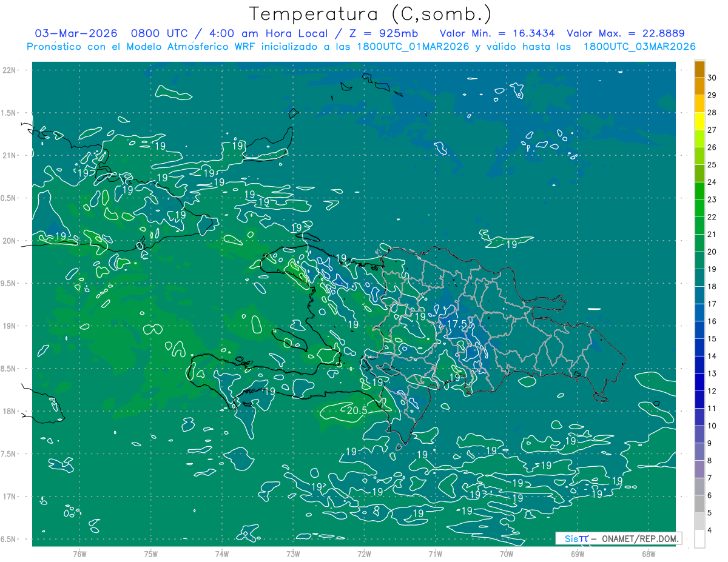Viewport: 728px width, 562px height.
Task: Click the color scale label '24'
Action: tap(712, 182)
